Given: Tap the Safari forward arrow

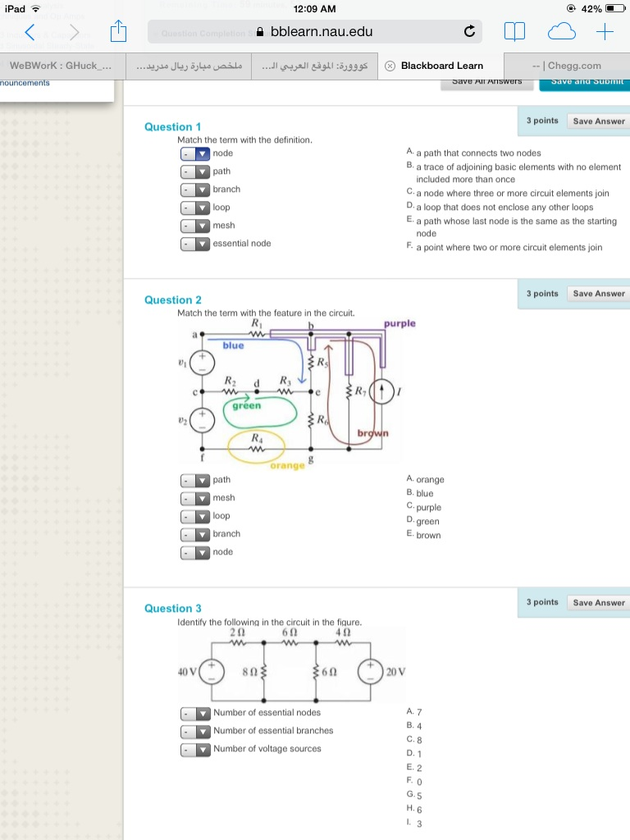Looking at the screenshot, I should (x=74, y=32).
